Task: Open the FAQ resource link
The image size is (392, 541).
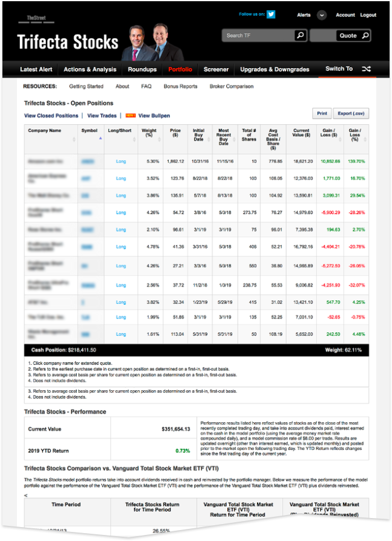Action: (147, 86)
